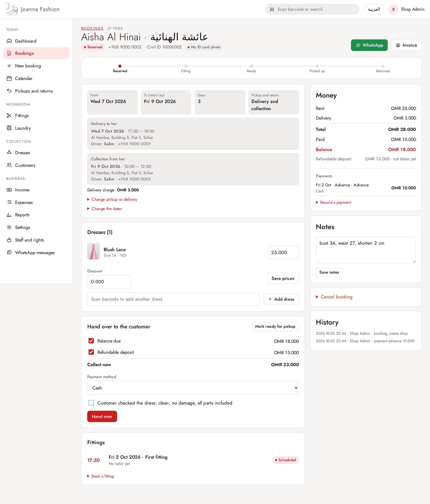
Task: Click the Income banknote icon
Action: pos(9,190)
